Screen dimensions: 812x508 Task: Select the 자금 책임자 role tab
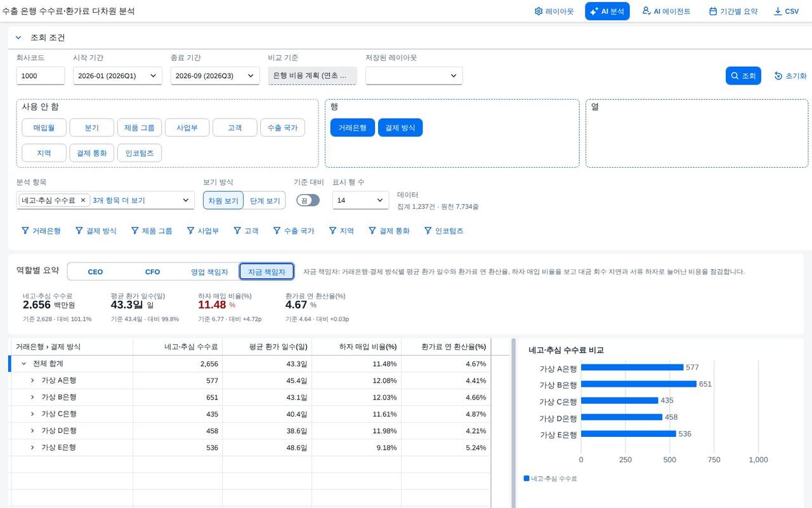[266, 272]
